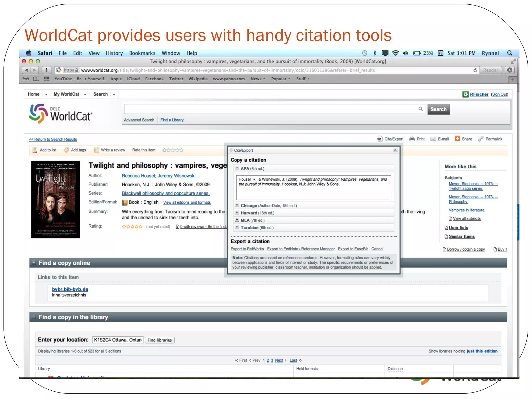This screenshot has height=399, width=532.
Task: Open the Popular bookmarks folder
Action: (281, 79)
